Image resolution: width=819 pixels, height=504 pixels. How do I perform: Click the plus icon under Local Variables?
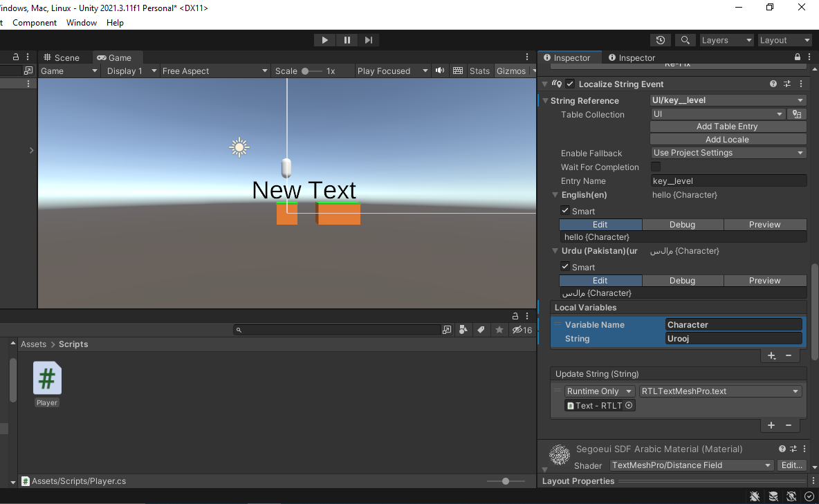point(771,355)
